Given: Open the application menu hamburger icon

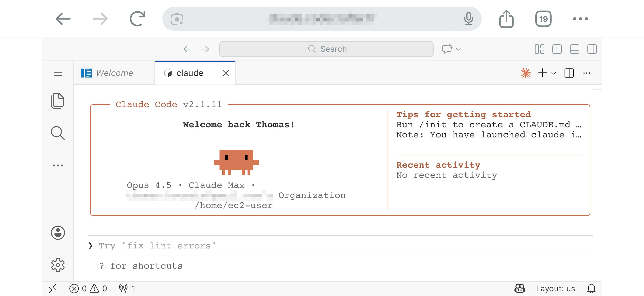Looking at the screenshot, I should (x=58, y=73).
